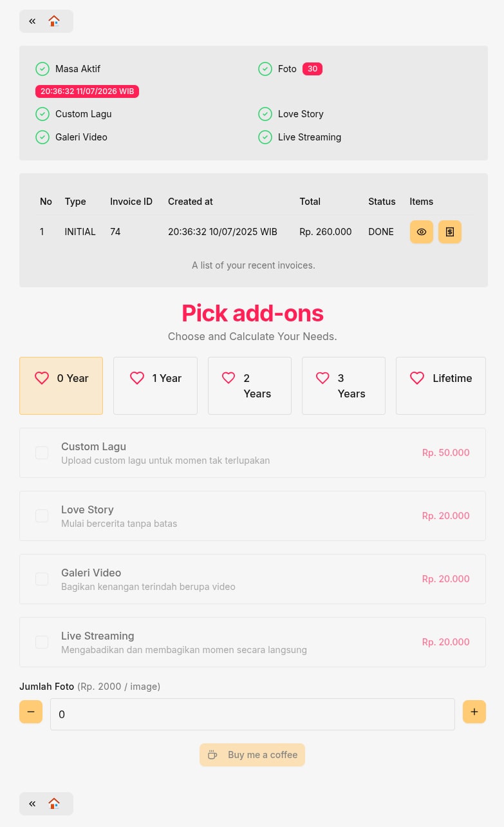Click the plus button for Jumlah Foto
Screen dimensions: 504x827
pyautogui.click(x=474, y=712)
